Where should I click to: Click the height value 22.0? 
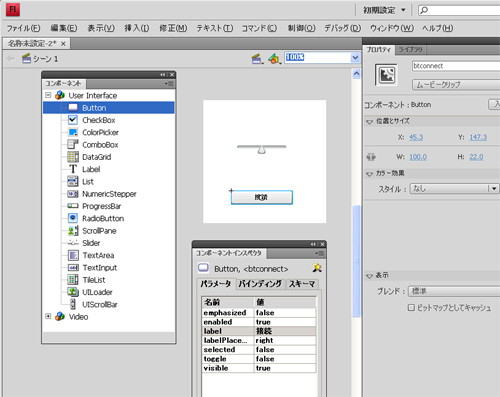point(476,157)
